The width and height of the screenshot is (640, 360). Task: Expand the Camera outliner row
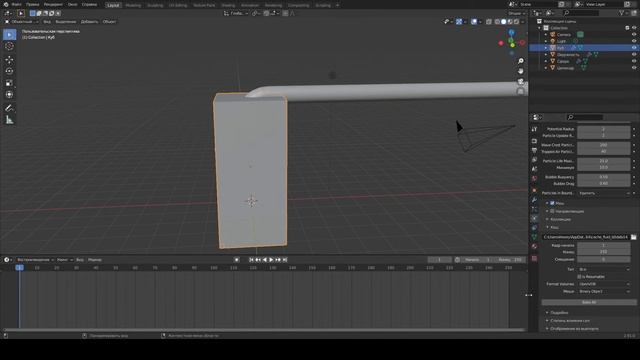tap(546, 34)
